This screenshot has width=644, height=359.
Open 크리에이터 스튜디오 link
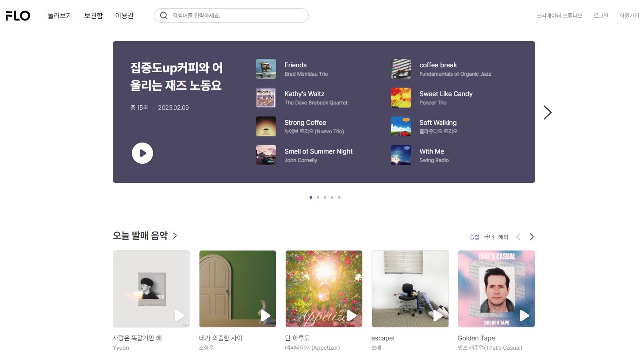click(x=559, y=15)
